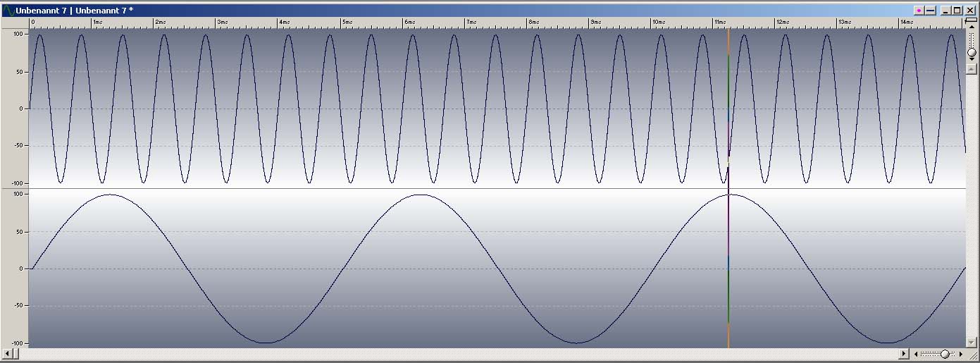Viewport: 980px width, 363px height.
Task: Click the horizontal zoom right arrow
Action: pos(961,354)
